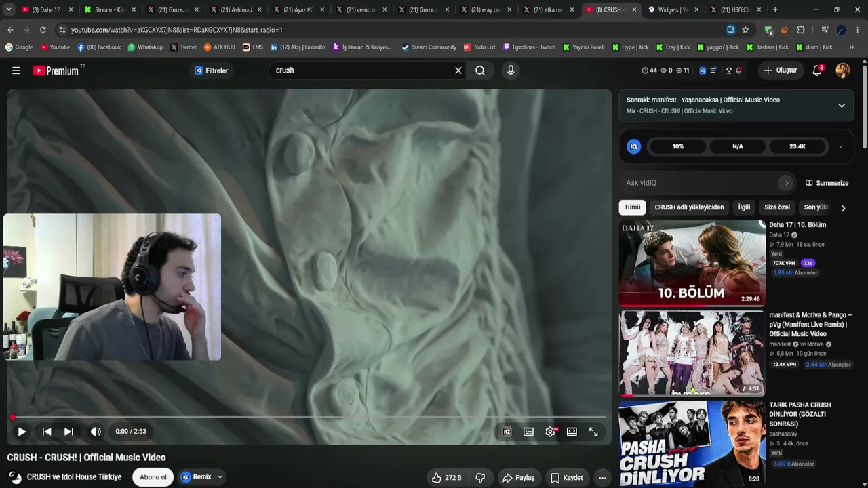Screen dimensions: 868x488
Task: Select the İlgili filter chip
Action: pos(745,207)
